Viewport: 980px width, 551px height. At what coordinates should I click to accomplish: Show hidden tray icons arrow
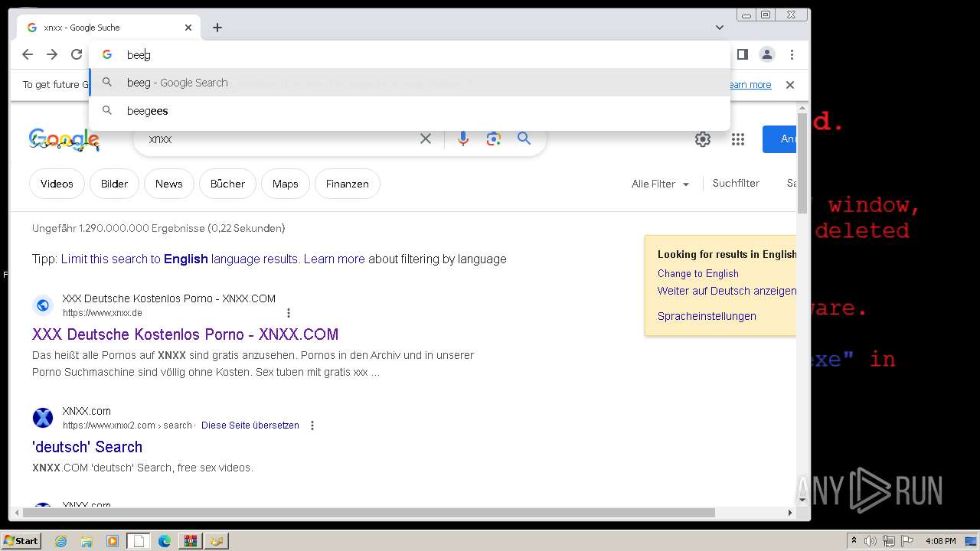[x=854, y=541]
